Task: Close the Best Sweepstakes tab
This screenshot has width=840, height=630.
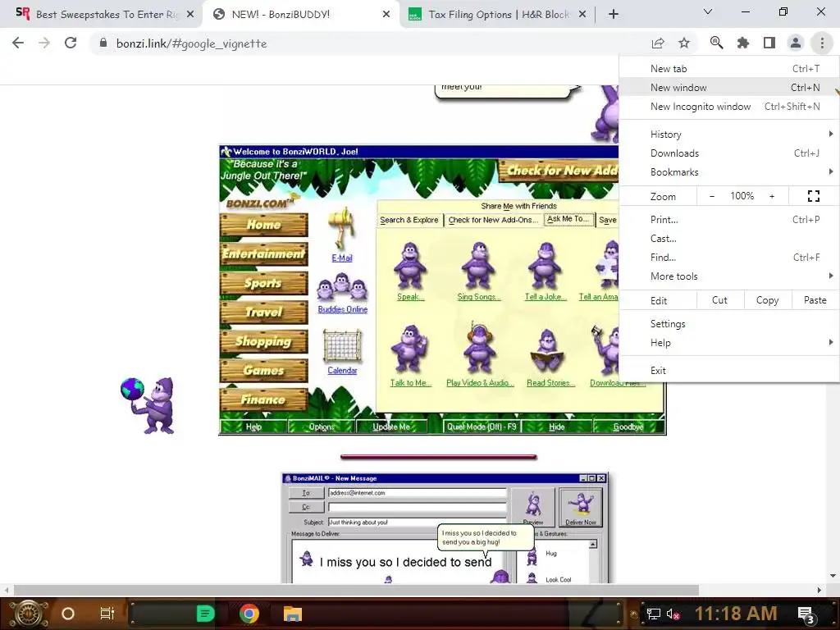Action: pyautogui.click(x=190, y=15)
